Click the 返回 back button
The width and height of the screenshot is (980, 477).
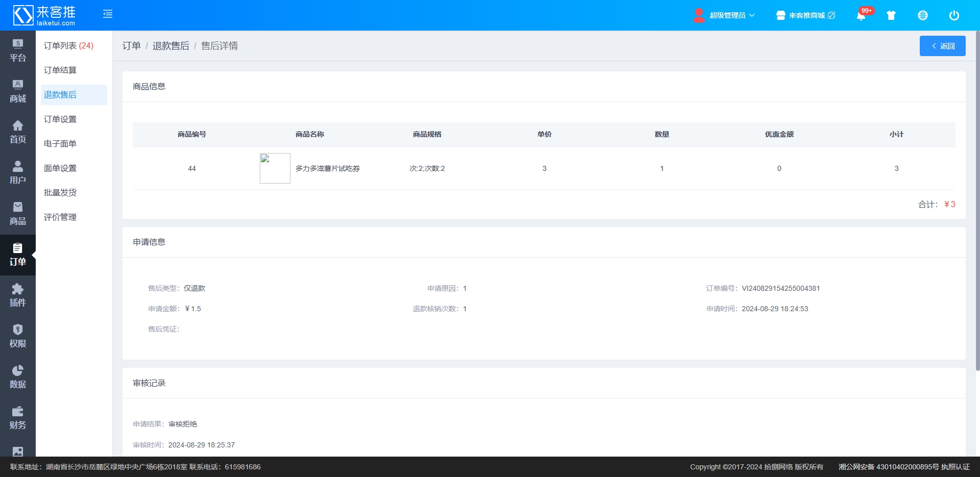[x=942, y=46]
